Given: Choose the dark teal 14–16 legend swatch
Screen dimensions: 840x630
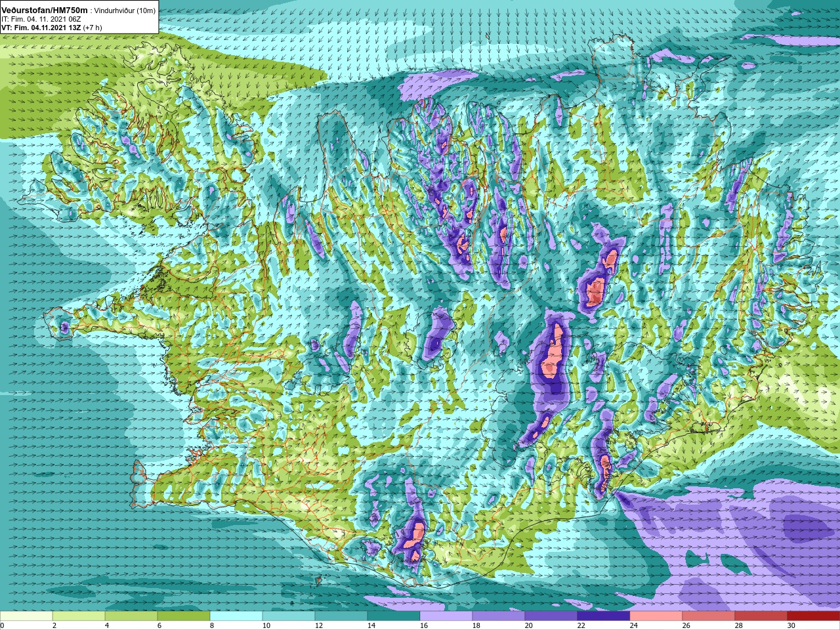Looking at the screenshot, I should point(394,616).
